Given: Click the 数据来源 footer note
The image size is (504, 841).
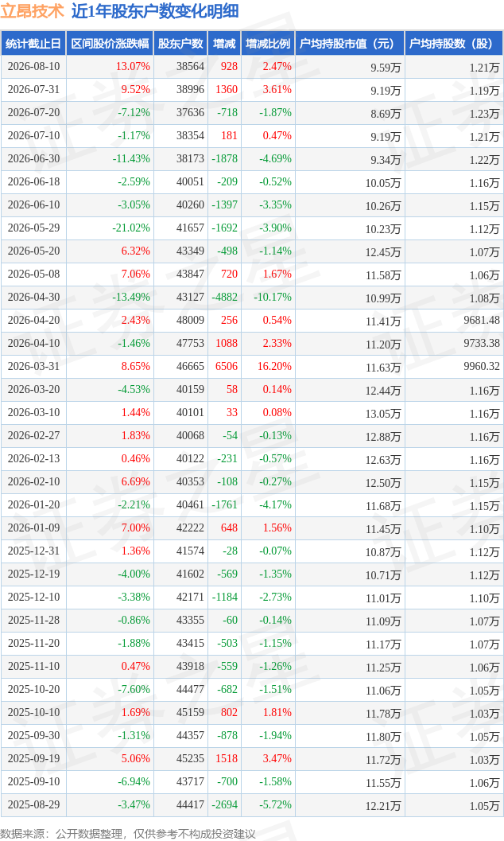Looking at the screenshot, I should pyautogui.click(x=128, y=834).
